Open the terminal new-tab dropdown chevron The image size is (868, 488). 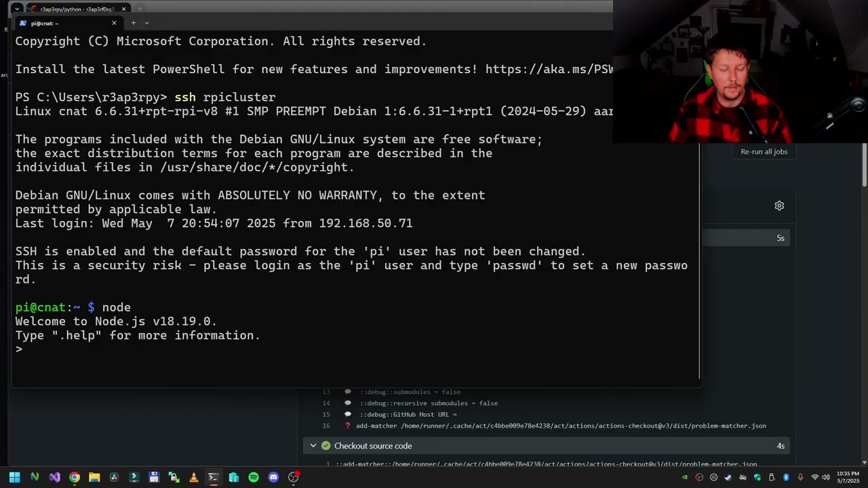(x=146, y=23)
